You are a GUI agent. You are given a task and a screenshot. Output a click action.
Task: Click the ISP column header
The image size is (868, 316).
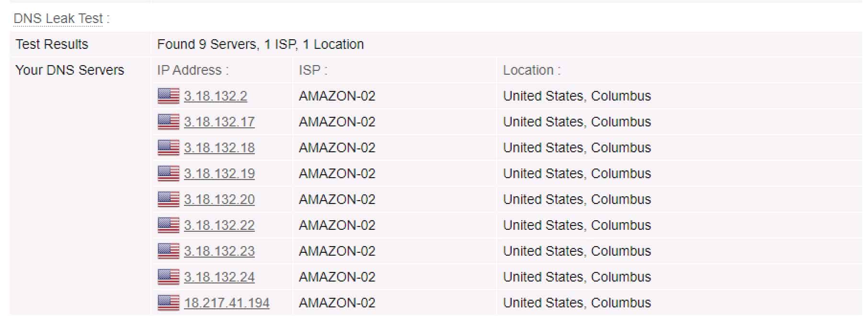click(313, 70)
